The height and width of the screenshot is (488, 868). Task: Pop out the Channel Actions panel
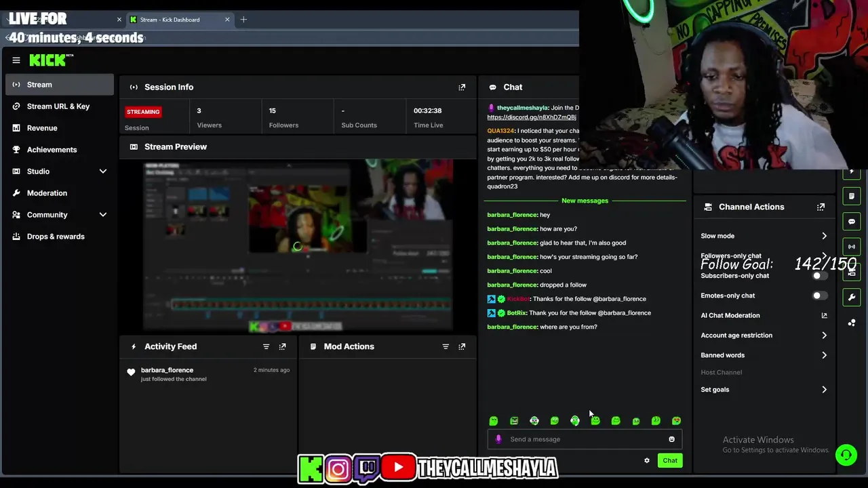click(821, 207)
